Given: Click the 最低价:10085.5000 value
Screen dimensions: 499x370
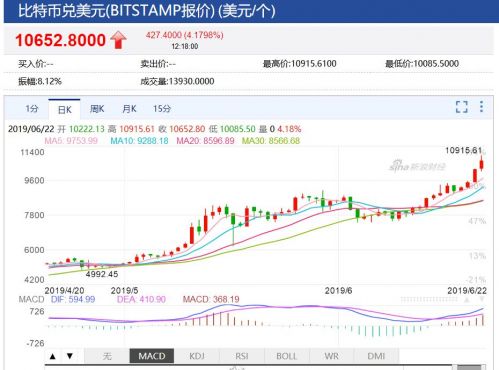Looking at the screenshot, I should pyautogui.click(x=422, y=63).
